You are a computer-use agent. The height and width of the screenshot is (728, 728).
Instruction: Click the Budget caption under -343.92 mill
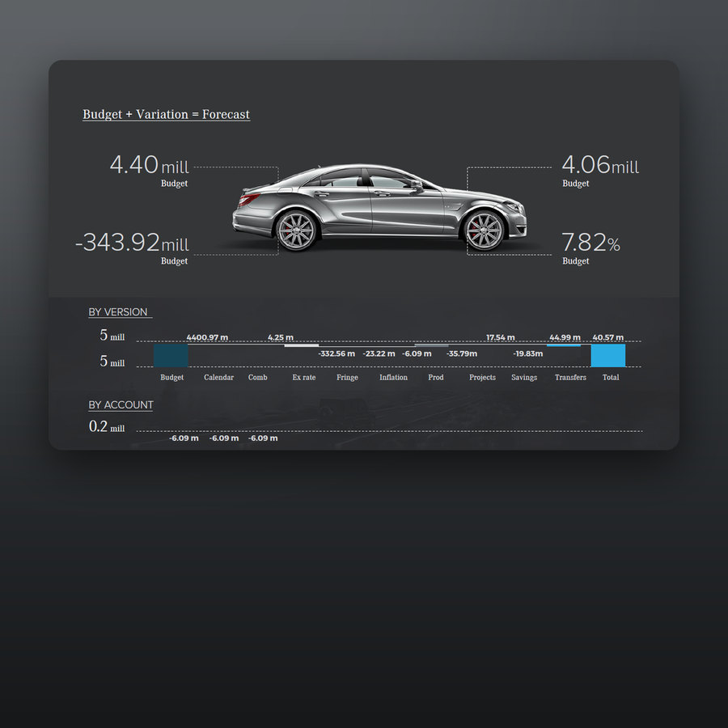[x=174, y=261]
